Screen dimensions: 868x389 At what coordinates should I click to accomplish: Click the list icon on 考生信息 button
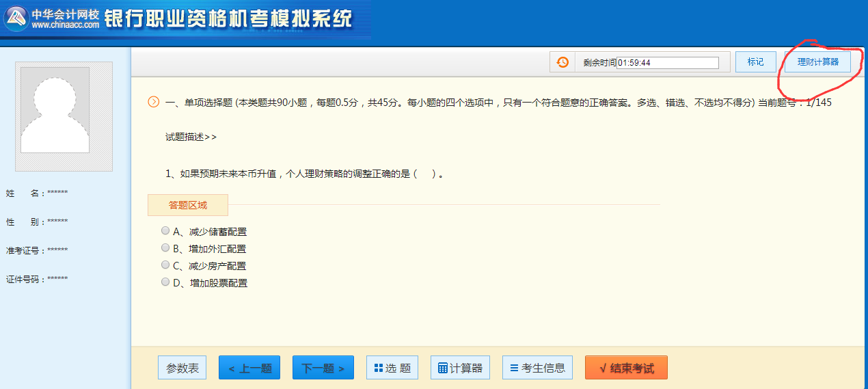tap(514, 368)
